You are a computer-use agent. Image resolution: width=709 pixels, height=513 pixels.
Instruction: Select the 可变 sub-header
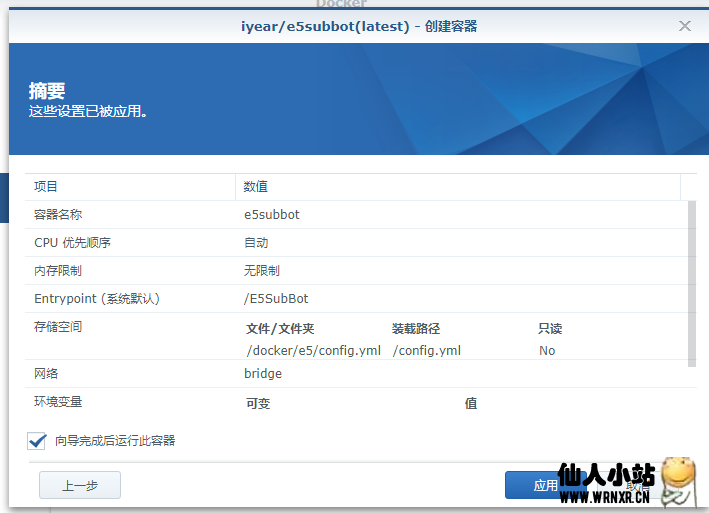point(258,403)
